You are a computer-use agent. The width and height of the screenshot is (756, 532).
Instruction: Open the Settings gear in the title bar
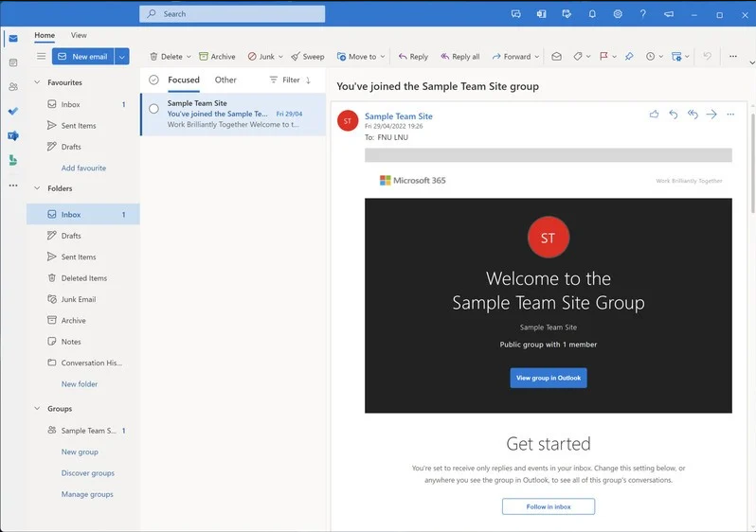click(x=618, y=14)
